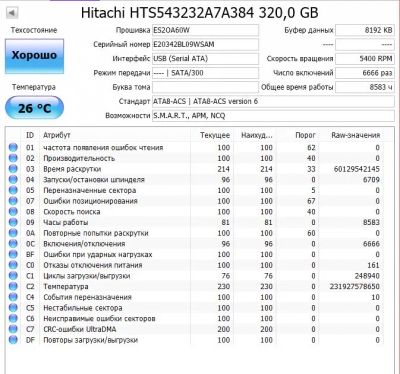This screenshot has height=374, width=400.
Task: Select Ошибки при ударных нагрузках attribute
Action: 98,254
